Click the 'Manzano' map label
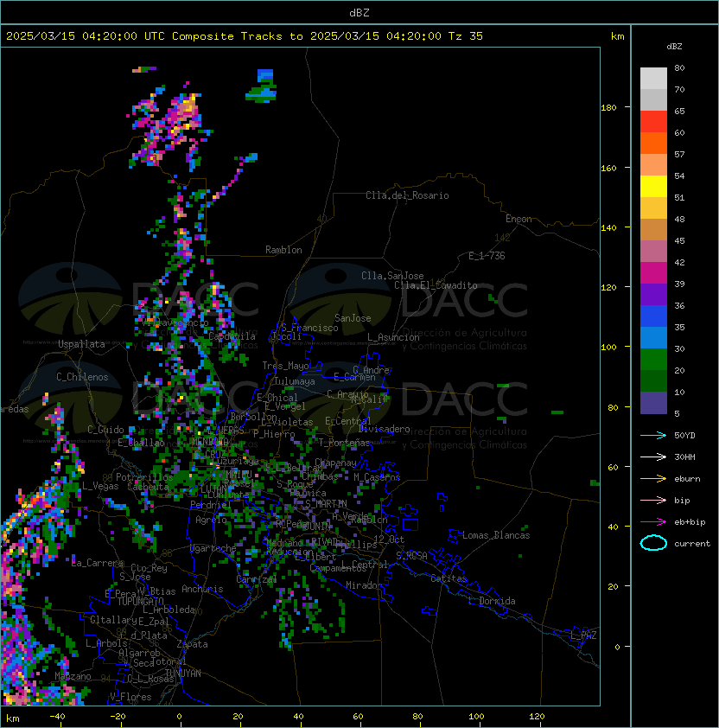The height and width of the screenshot is (728, 719). pos(73,676)
